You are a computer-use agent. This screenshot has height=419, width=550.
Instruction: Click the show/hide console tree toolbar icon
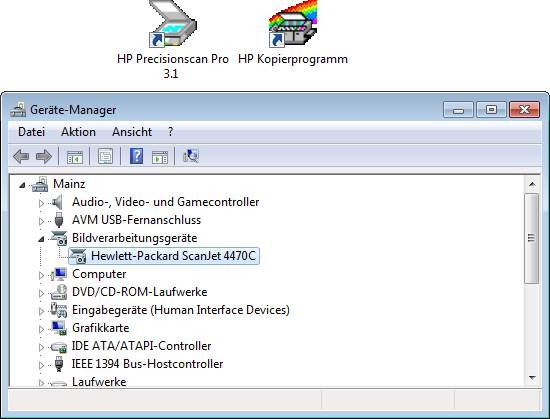(75, 157)
